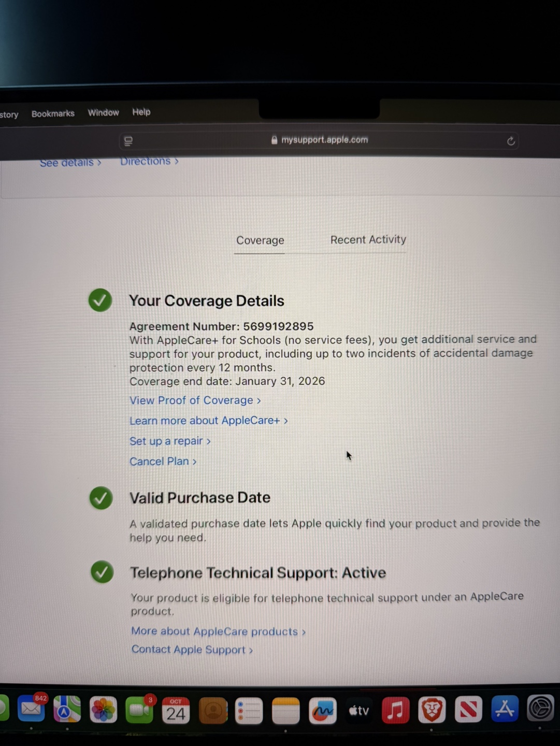
Task: Click the lock icon beside mysupport.apple.com
Action: (275, 140)
